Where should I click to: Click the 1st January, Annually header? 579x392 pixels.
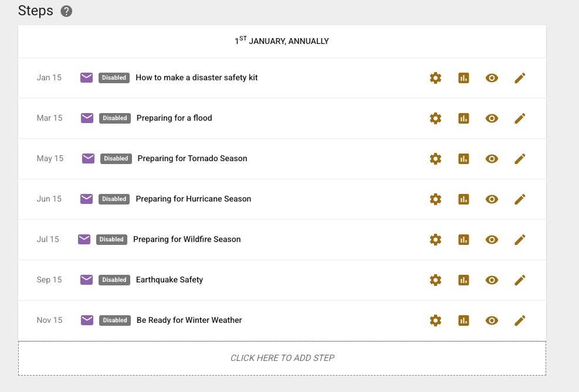click(x=282, y=41)
